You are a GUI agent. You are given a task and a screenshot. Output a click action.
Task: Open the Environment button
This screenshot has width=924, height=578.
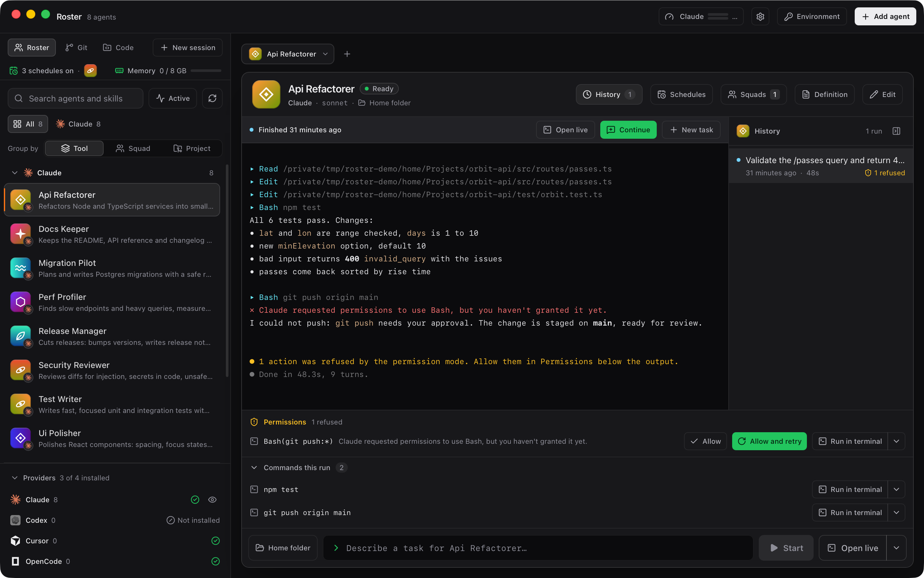(x=812, y=16)
